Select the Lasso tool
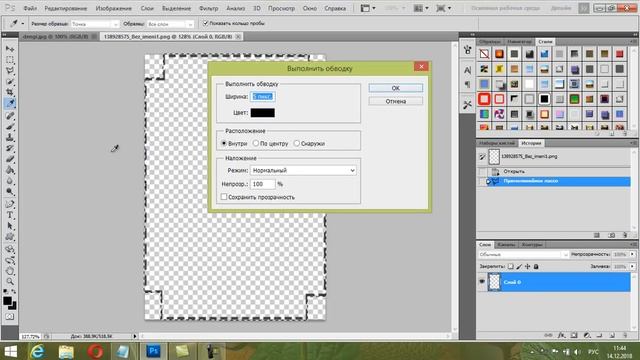Image resolution: width=640 pixels, height=360 pixels. 10,71
